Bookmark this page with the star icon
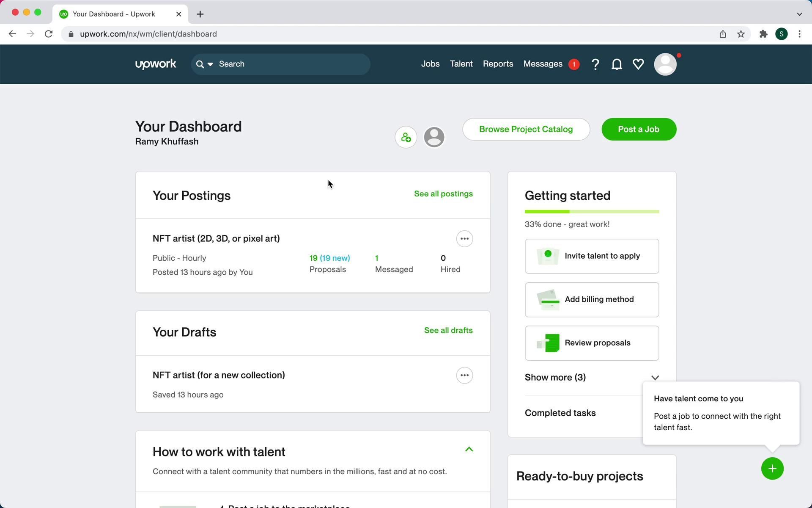This screenshot has height=508, width=812. tap(741, 34)
